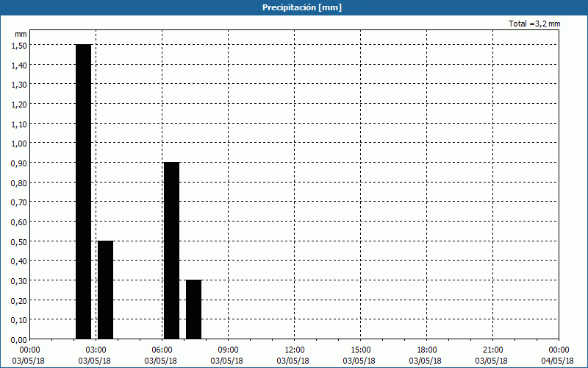Screen dimensions: 588x368
Task: Click the 00:00 03/05/18 time label
Action: pos(29,355)
